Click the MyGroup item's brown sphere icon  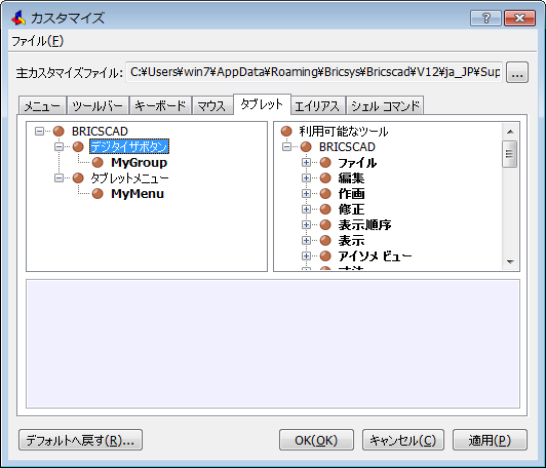click(x=98, y=162)
